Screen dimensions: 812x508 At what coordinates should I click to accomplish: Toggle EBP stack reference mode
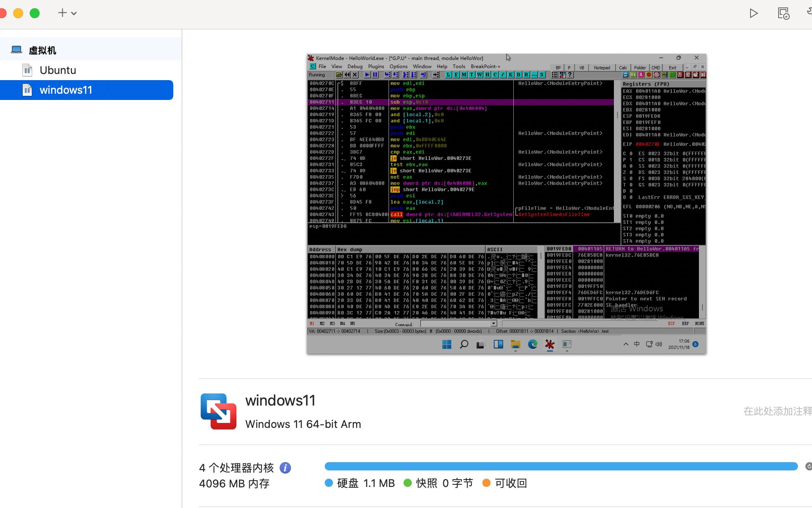(x=685, y=324)
